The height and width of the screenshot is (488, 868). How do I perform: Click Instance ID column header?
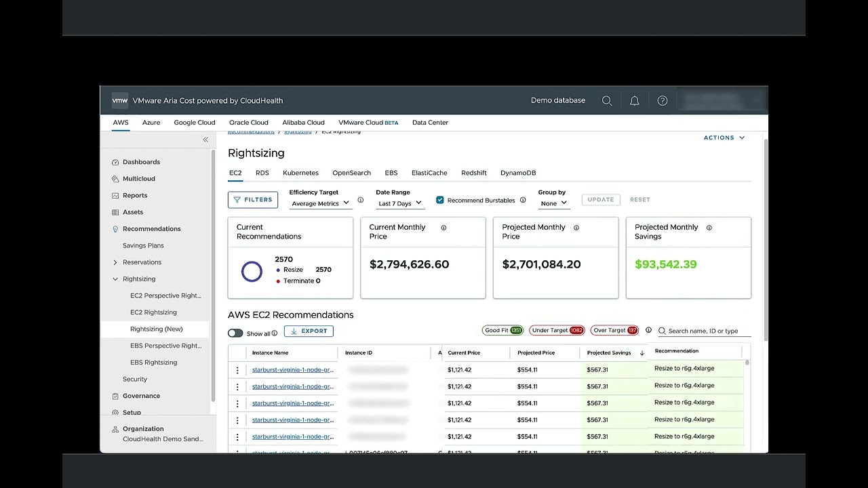click(359, 353)
